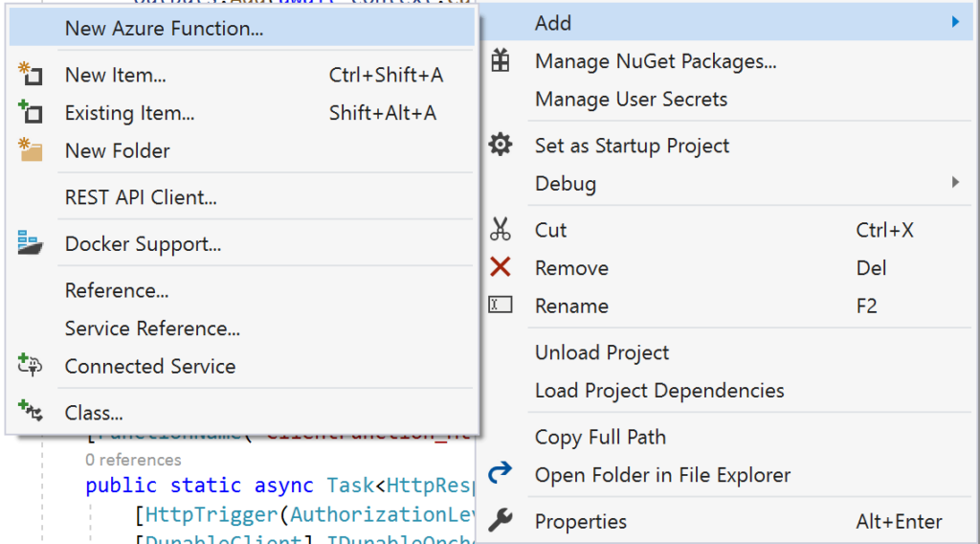This screenshot has width=980, height=544.
Task: Click the '0 references' CodeLens link
Action: pos(133,461)
